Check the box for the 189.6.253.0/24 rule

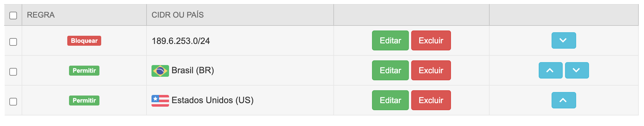click(x=13, y=42)
